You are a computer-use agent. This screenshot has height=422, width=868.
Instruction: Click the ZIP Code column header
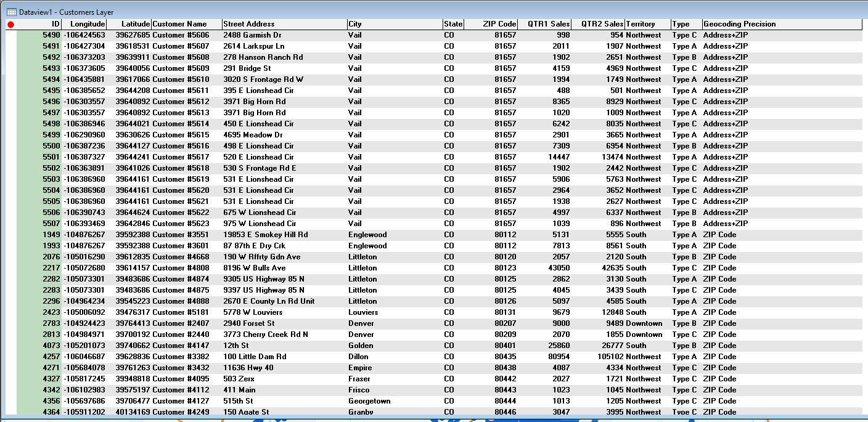491,24
